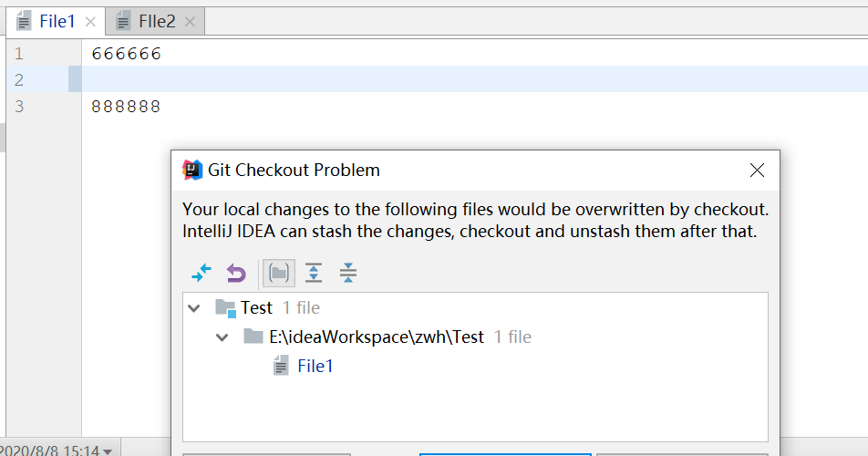Select the E:\ideaWorkspace\zwh\Test folder row
Screen dimensions: 868x456
tap(475, 337)
